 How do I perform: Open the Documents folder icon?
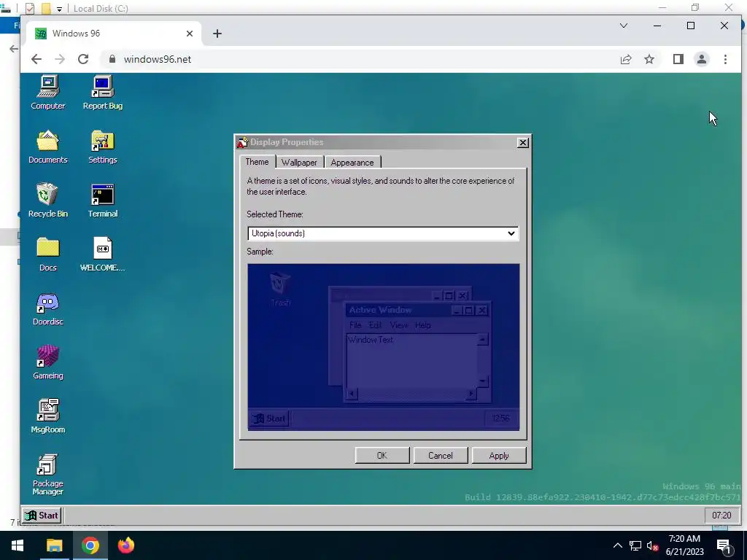47,147
